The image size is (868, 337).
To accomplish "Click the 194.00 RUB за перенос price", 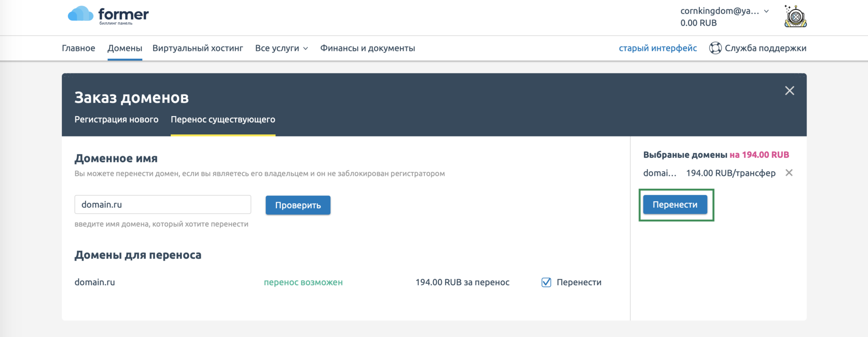I will pos(462,282).
